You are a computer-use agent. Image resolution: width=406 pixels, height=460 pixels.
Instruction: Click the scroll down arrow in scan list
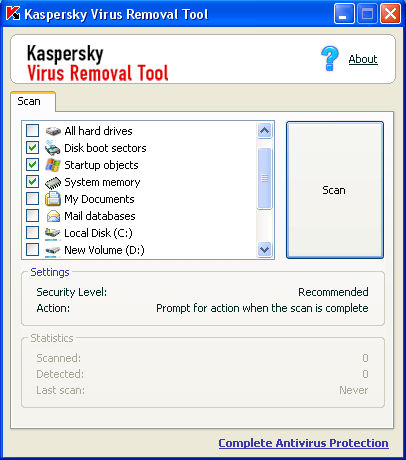point(265,249)
